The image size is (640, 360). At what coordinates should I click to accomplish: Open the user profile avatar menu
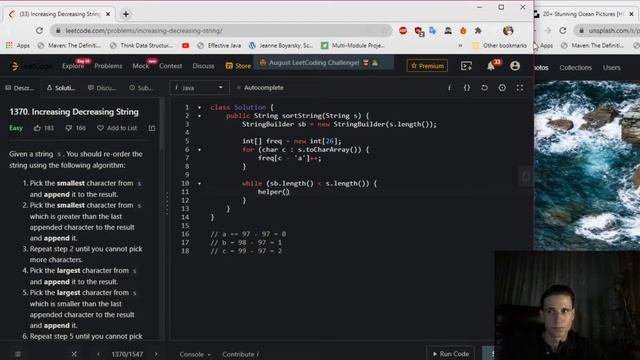click(515, 66)
